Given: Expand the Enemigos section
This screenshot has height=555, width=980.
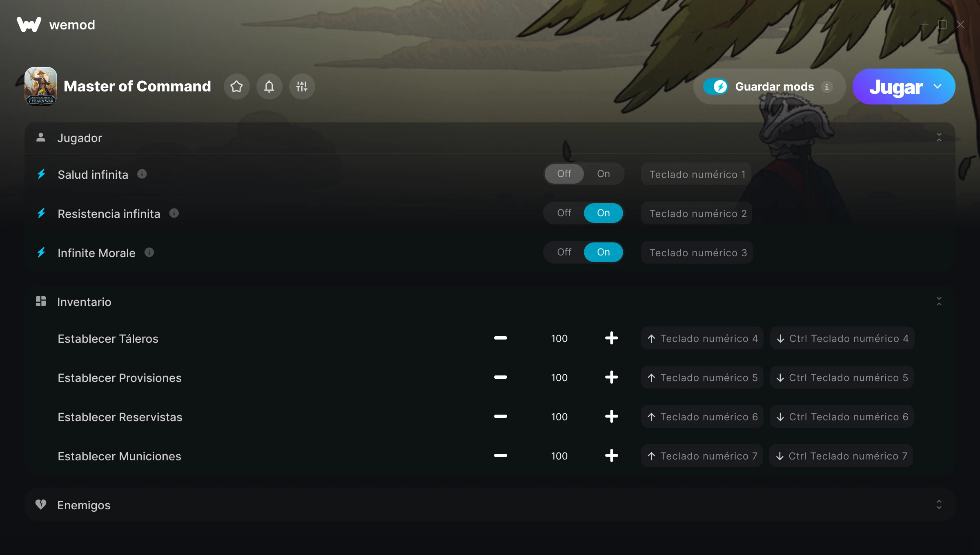Looking at the screenshot, I should tap(939, 505).
